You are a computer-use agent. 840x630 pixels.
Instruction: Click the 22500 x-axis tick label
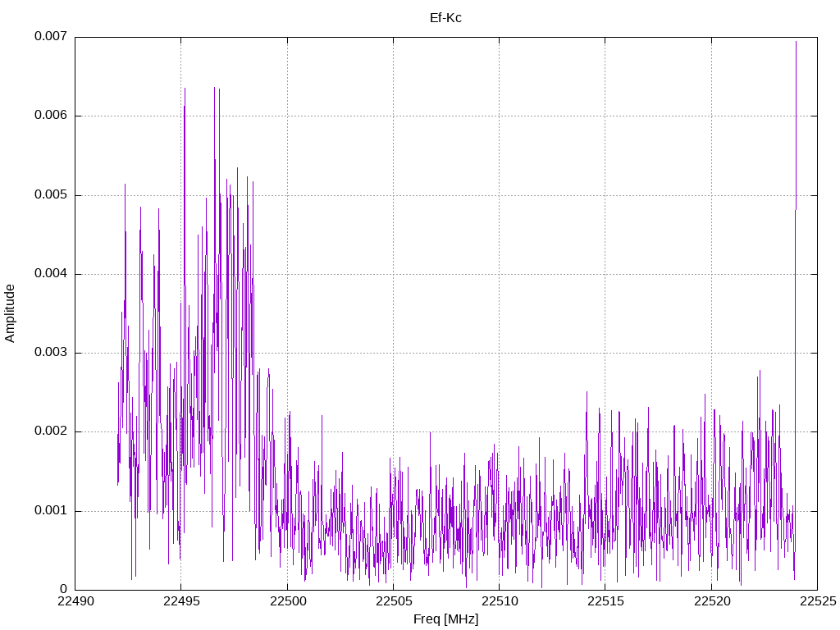click(287, 601)
